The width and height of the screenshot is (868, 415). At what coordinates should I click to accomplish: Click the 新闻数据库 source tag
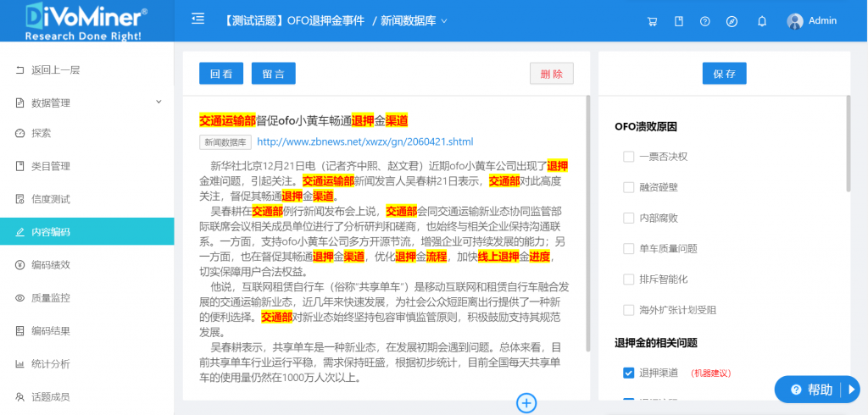[x=225, y=142]
